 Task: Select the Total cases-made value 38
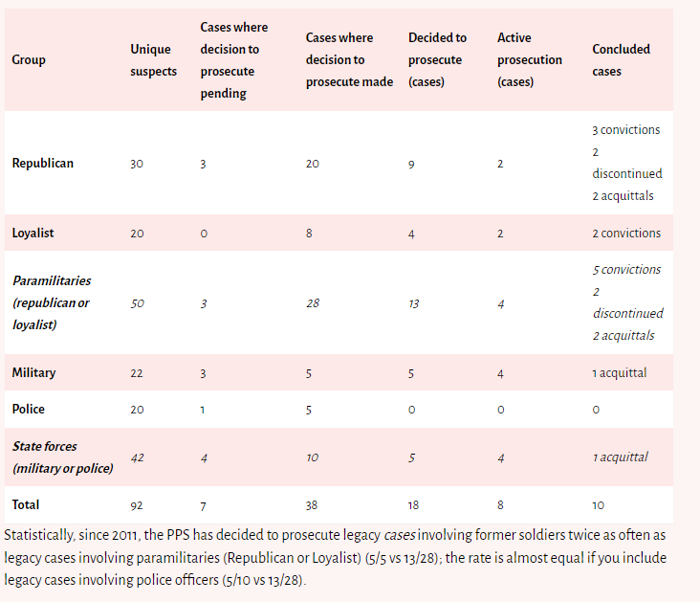point(313,504)
